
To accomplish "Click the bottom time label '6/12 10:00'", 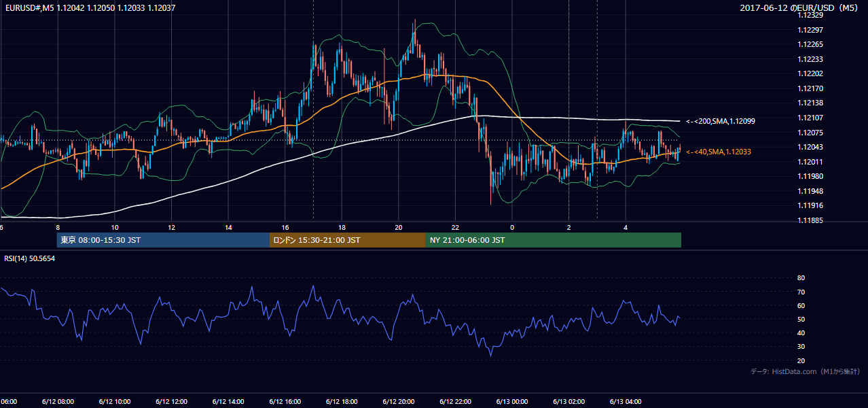I will [115, 402].
